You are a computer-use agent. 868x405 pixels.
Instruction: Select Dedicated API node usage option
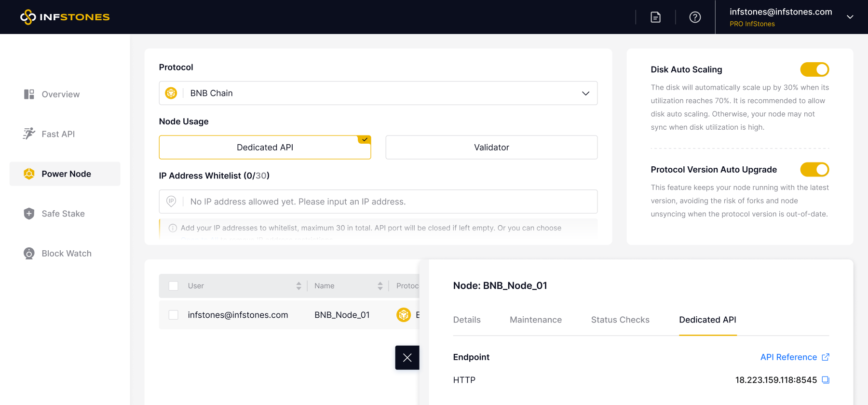(265, 148)
